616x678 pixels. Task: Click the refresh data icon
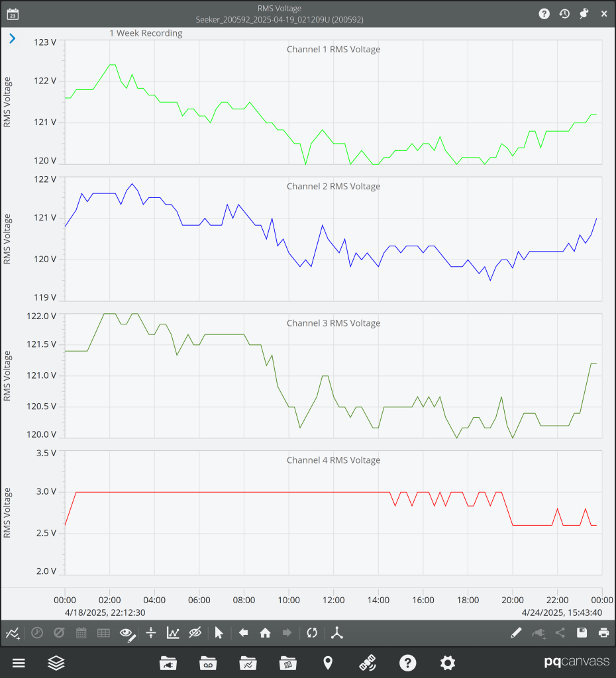[x=311, y=632]
